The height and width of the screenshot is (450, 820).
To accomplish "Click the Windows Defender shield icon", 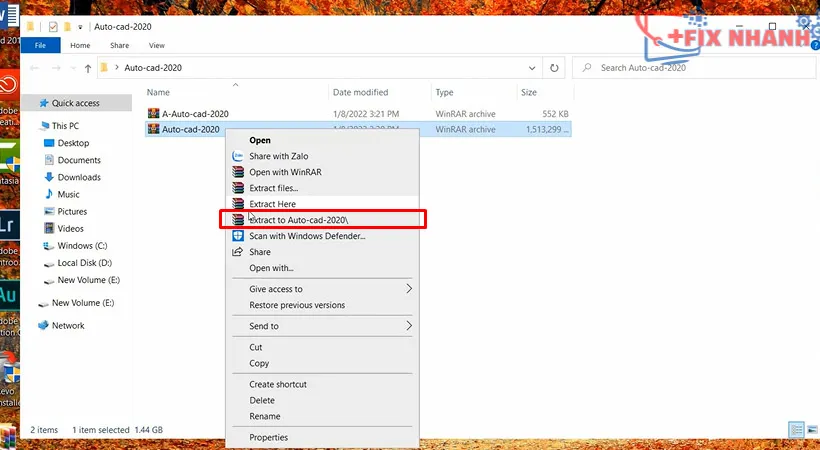I will click(x=238, y=236).
